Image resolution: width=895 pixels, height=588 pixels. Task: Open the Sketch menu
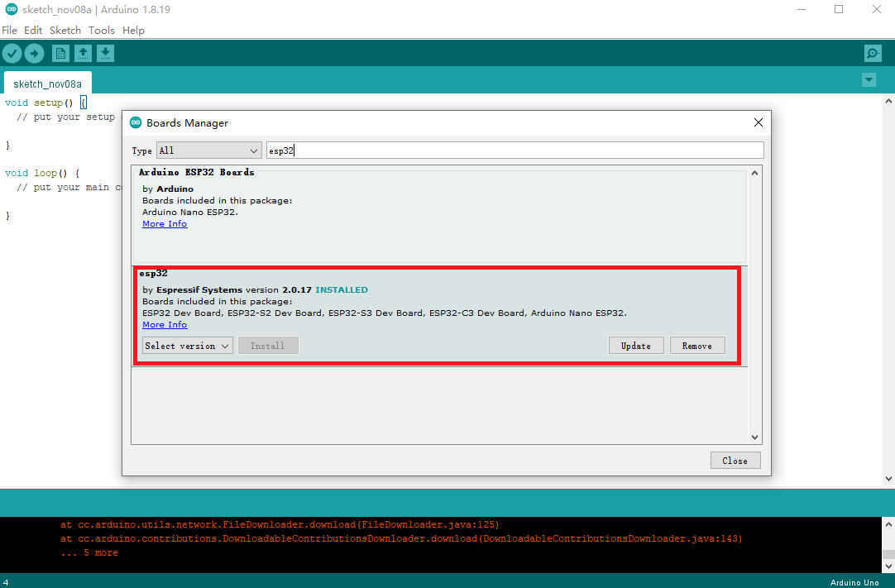pyautogui.click(x=65, y=31)
